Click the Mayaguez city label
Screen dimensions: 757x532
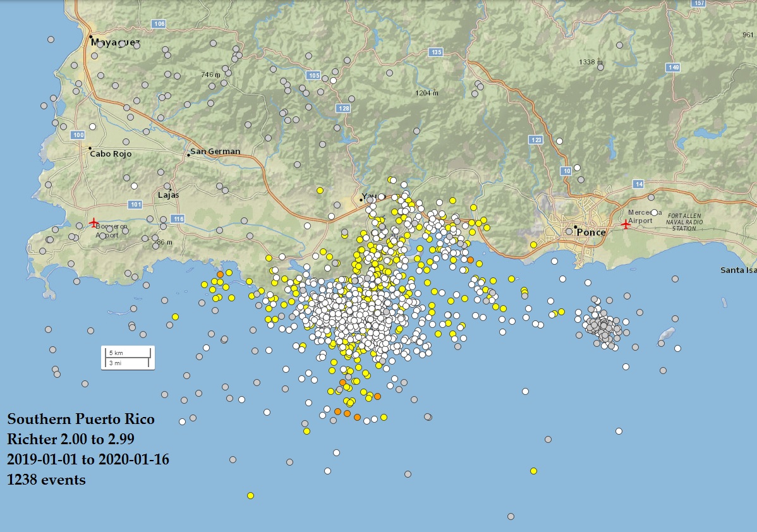click(x=115, y=43)
